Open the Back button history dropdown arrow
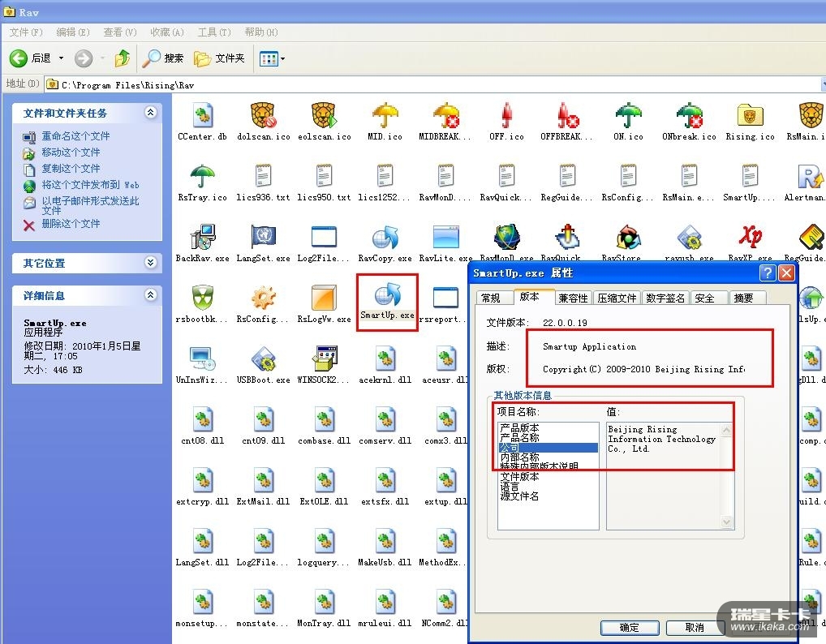This screenshot has height=644, width=826. 61,58
